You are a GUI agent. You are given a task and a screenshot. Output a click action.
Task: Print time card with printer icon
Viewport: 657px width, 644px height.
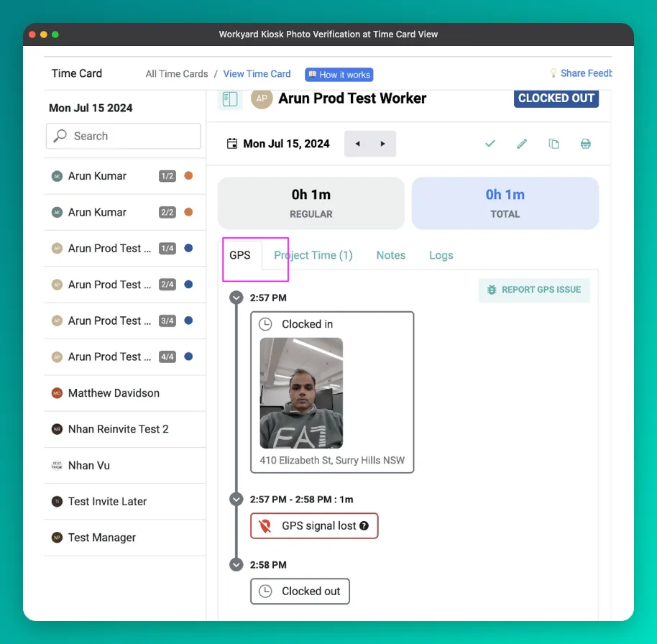(x=585, y=144)
